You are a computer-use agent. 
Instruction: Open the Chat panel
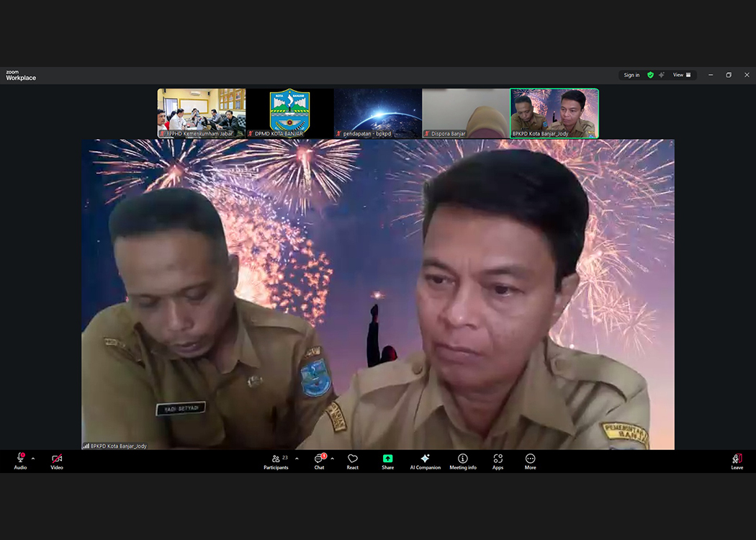319,459
